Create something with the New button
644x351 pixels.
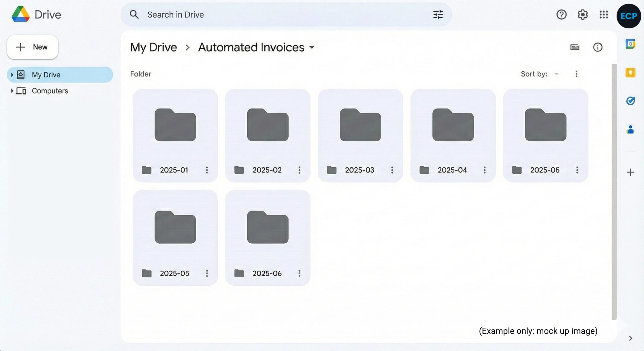(32, 47)
